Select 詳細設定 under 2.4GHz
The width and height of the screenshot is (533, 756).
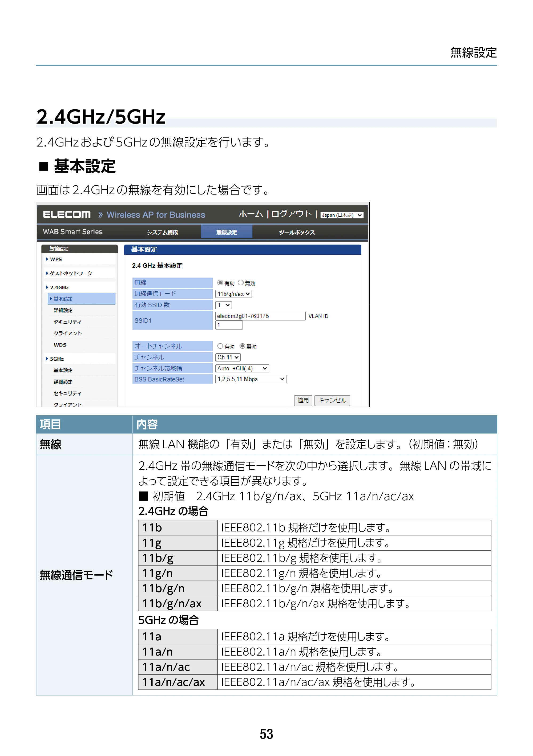(x=63, y=310)
